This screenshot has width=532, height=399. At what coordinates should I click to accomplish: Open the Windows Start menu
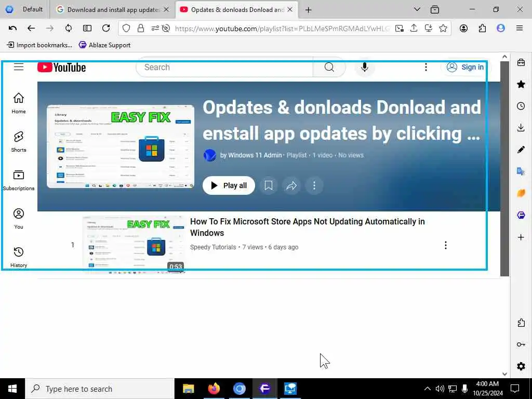pos(12,389)
